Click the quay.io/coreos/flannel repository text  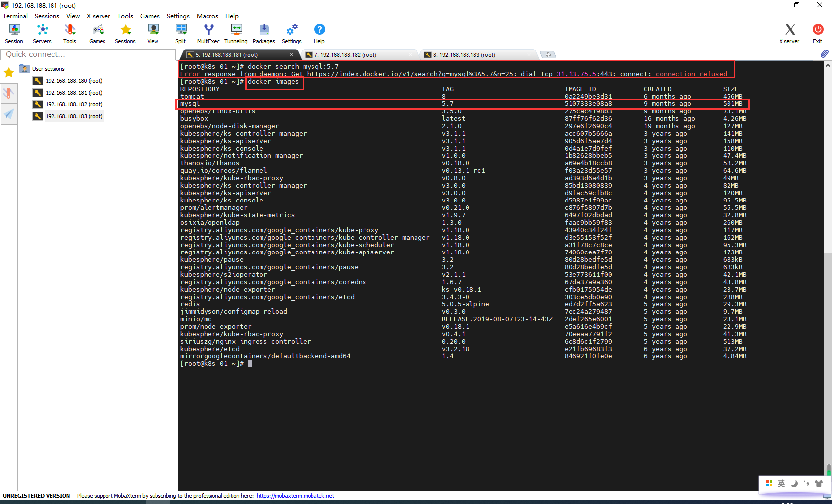(x=223, y=171)
